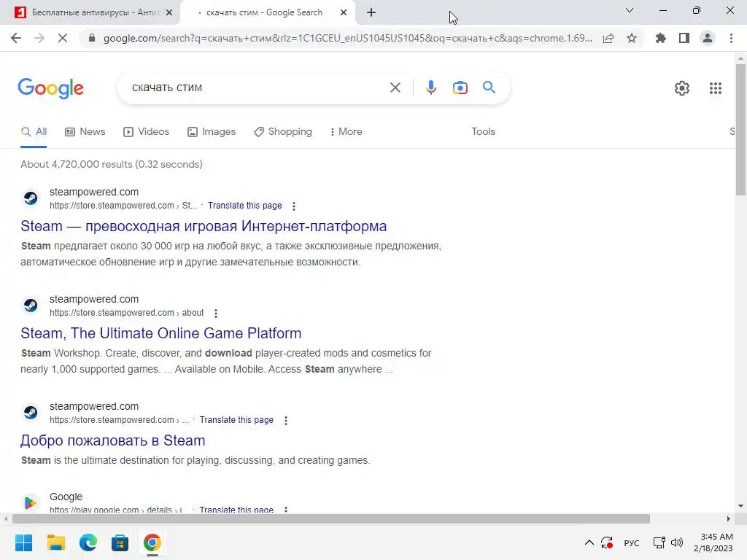Stop loading the page
Viewport: 747px width, 560px height.
pos(63,38)
